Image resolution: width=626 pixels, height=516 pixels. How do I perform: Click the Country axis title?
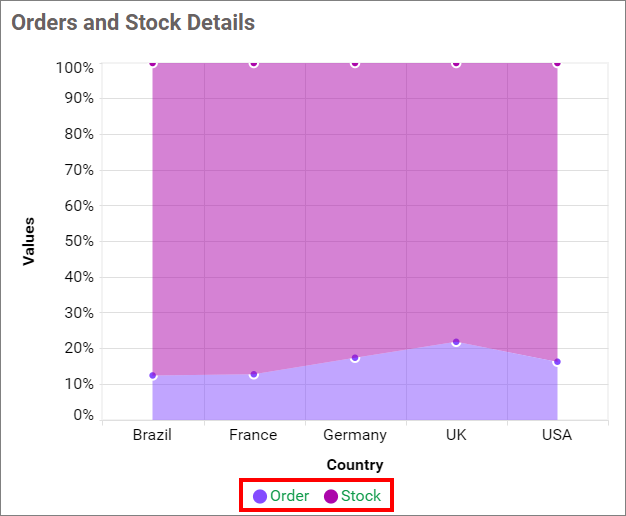click(x=355, y=464)
